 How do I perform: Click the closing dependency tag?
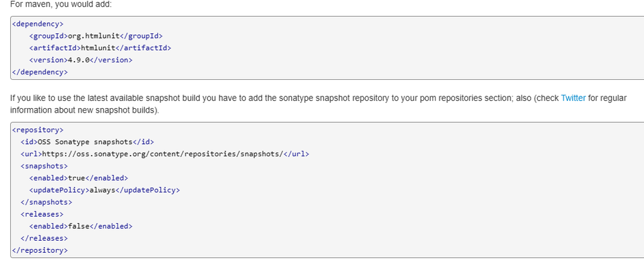pos(40,72)
